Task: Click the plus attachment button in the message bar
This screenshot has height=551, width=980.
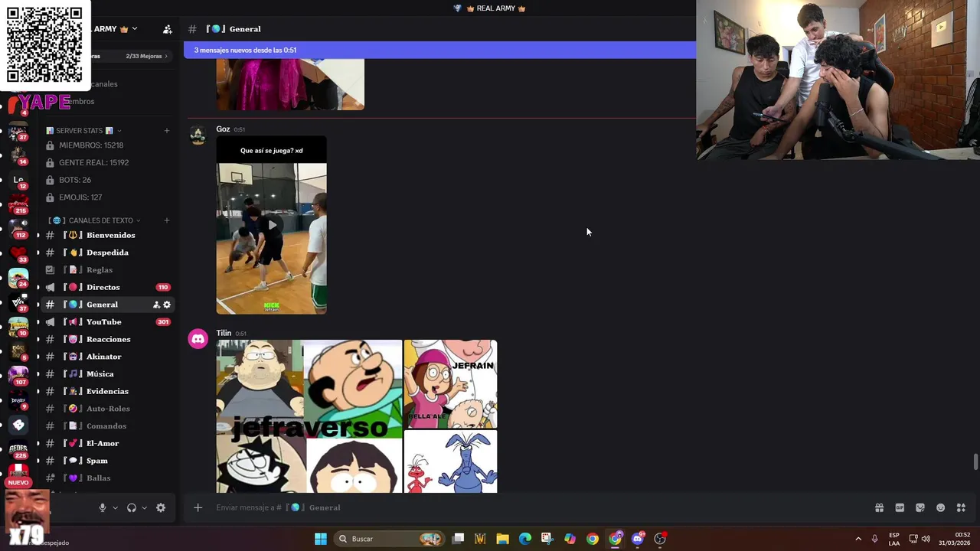Action: pos(198,507)
